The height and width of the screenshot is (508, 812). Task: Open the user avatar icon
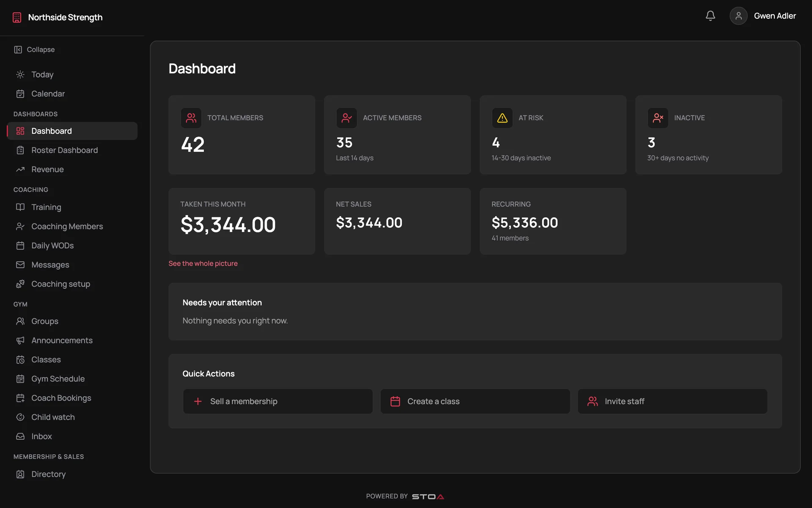click(738, 16)
